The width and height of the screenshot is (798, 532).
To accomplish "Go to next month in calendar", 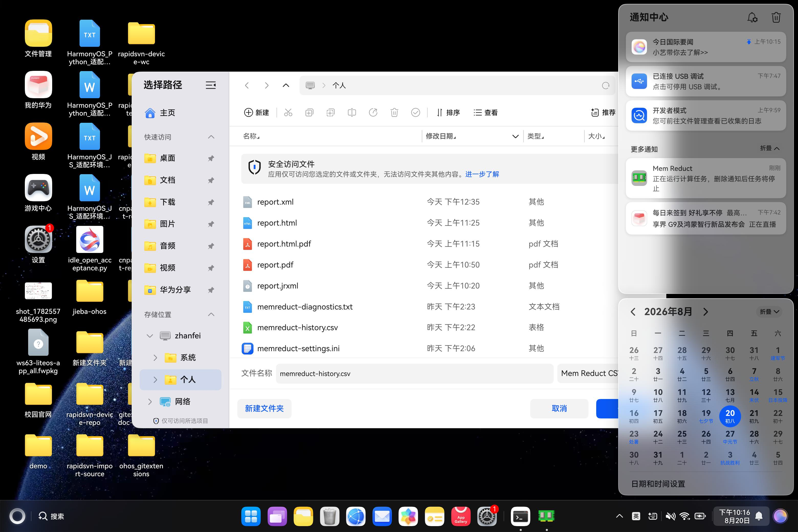I will coord(706,312).
